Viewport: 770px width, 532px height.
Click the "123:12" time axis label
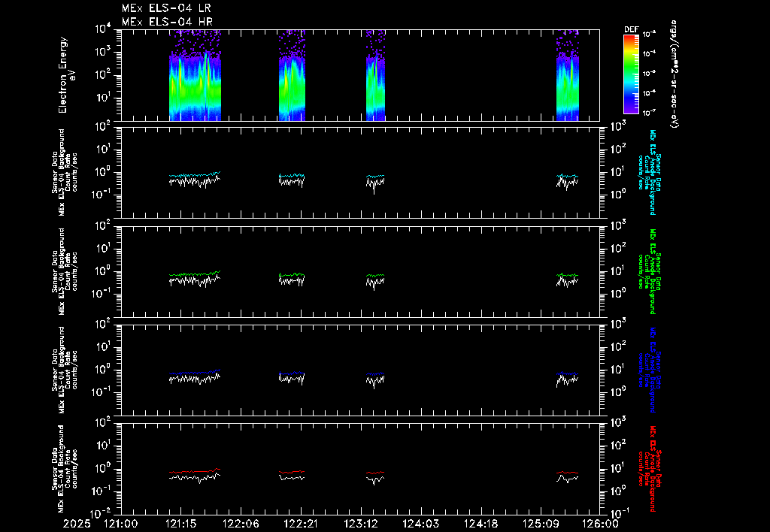(360, 524)
